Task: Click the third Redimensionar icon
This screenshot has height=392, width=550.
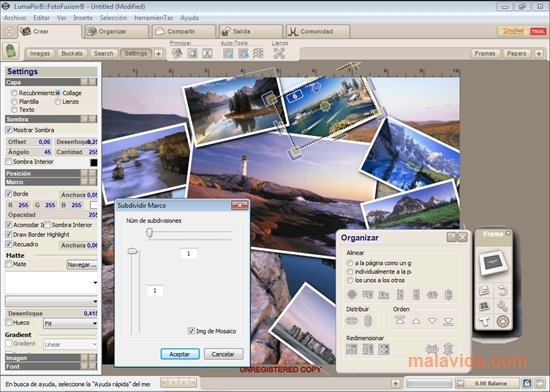Action: [384, 349]
